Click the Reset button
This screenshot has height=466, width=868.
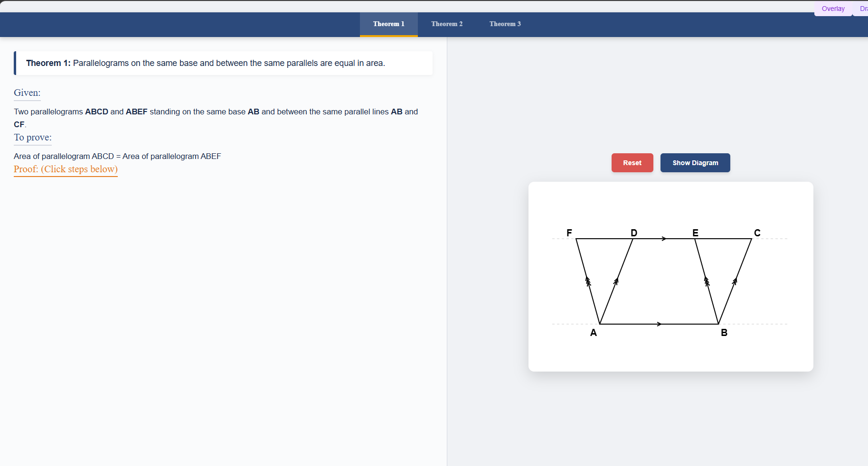[x=632, y=163]
